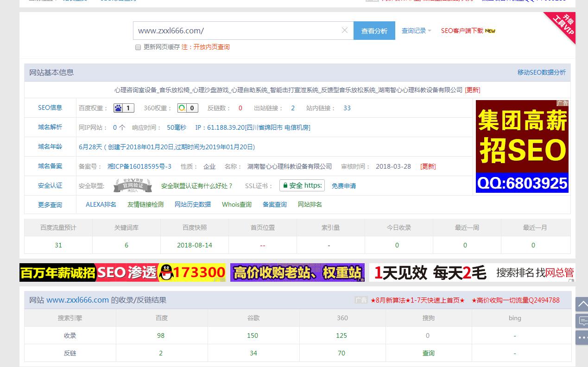Image resolution: width=588 pixels, height=367 pixels.
Task: Open the Whois查询 link
Action: coord(237,204)
